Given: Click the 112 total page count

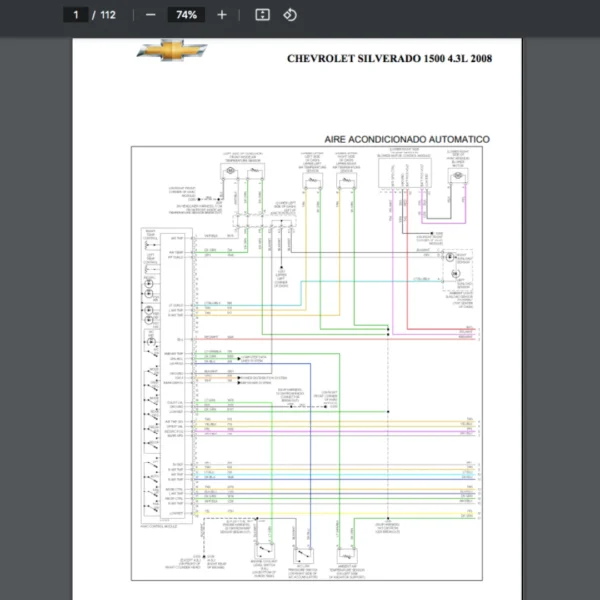Looking at the screenshot, I should point(108,15).
